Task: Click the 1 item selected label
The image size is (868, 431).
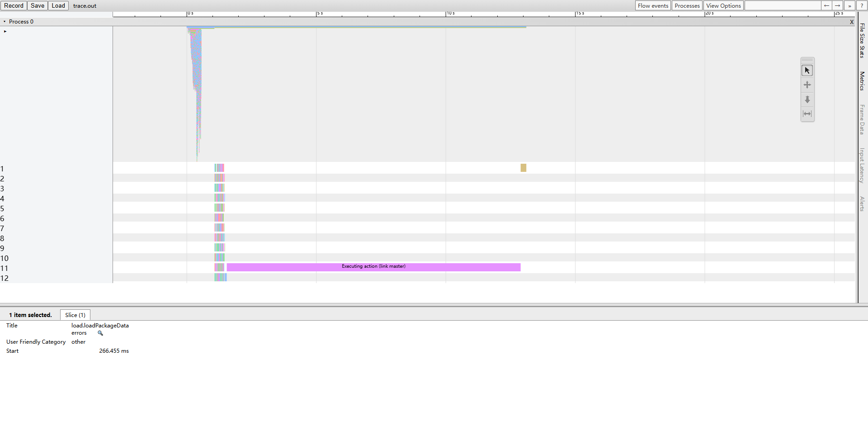Action: [30, 315]
